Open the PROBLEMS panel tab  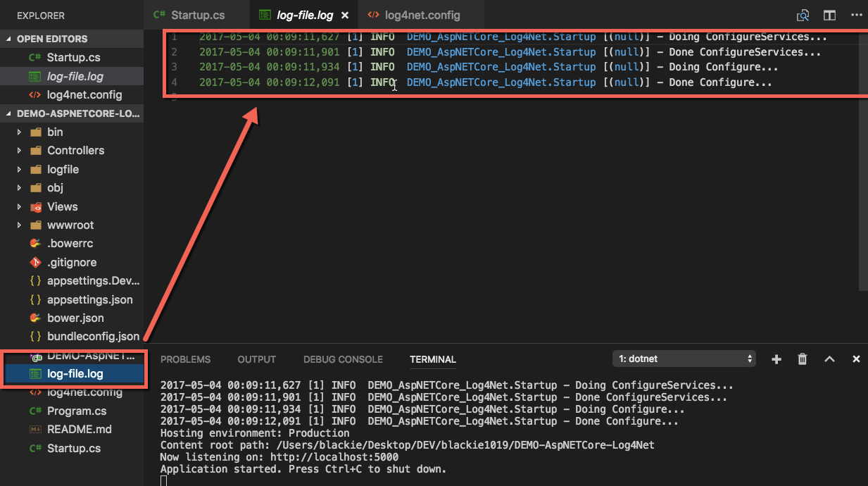point(185,359)
